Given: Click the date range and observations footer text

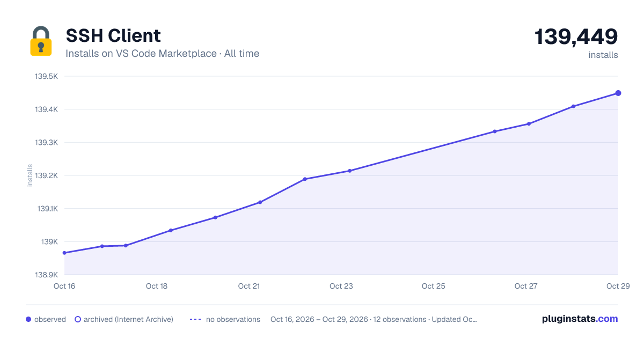Looking at the screenshot, I should (x=374, y=319).
